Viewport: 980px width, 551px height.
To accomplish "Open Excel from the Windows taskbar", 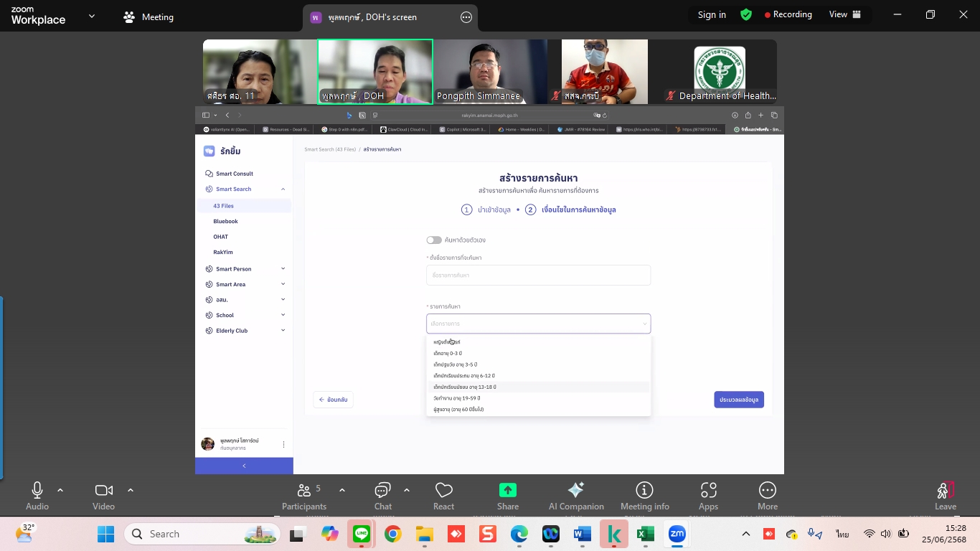I will pyautogui.click(x=645, y=534).
